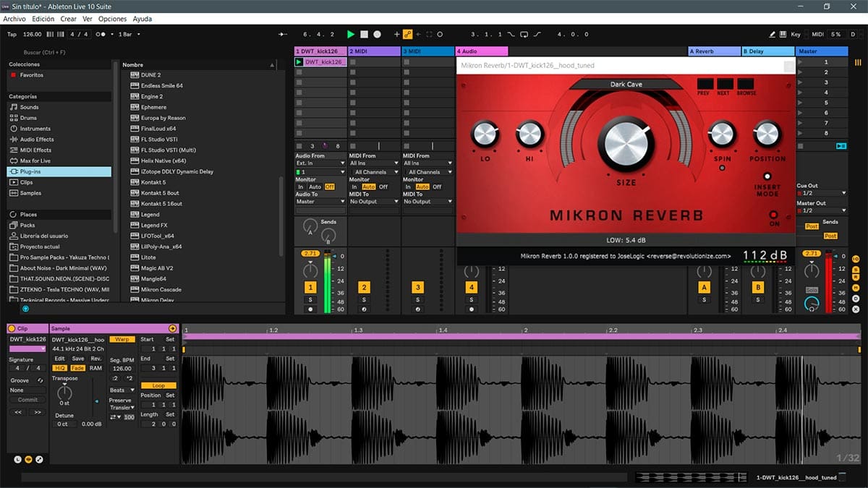Click the Sample box orange arrow icon

pos(172,328)
